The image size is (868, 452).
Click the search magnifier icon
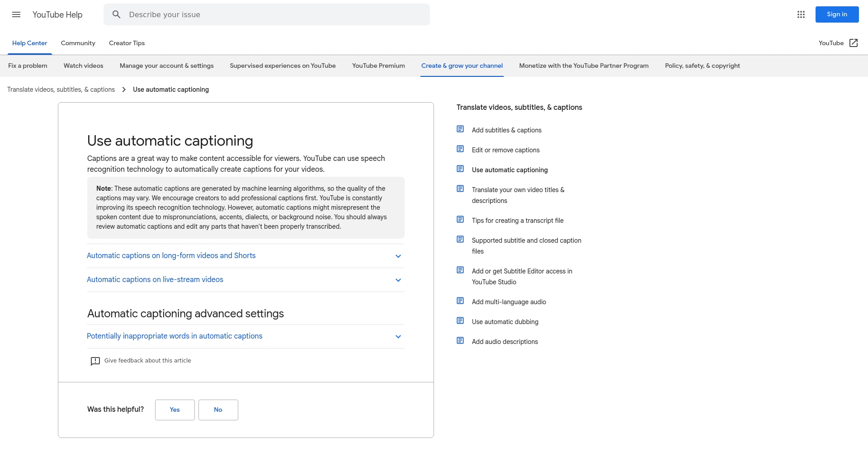click(117, 14)
